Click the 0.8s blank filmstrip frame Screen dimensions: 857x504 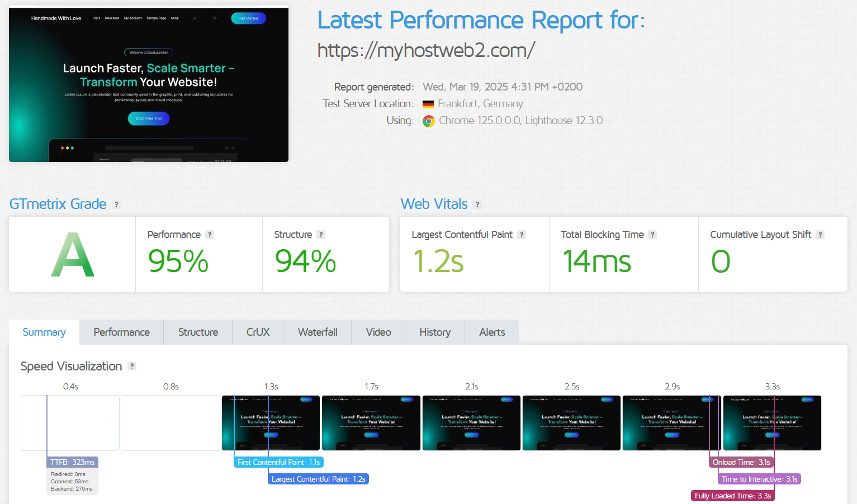171,423
